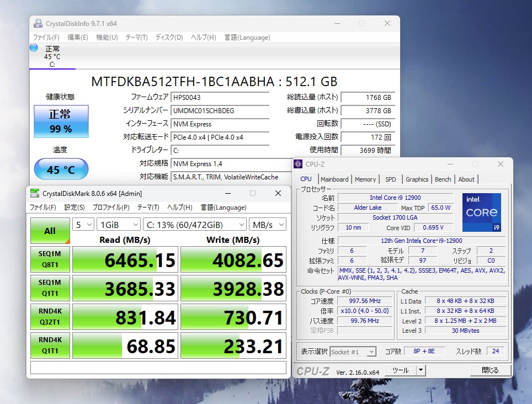Click the CrystalDiskMark app icon in title bar
This screenshot has width=532, height=404.
coord(35,193)
